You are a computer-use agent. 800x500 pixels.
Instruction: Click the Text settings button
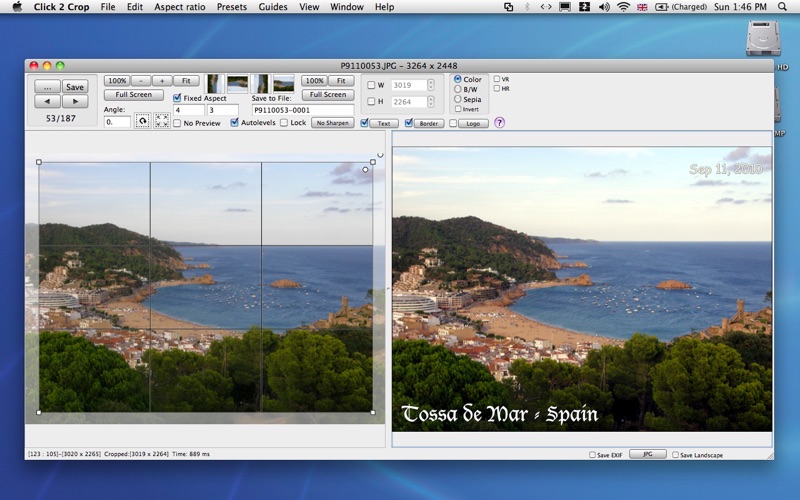pyautogui.click(x=384, y=123)
